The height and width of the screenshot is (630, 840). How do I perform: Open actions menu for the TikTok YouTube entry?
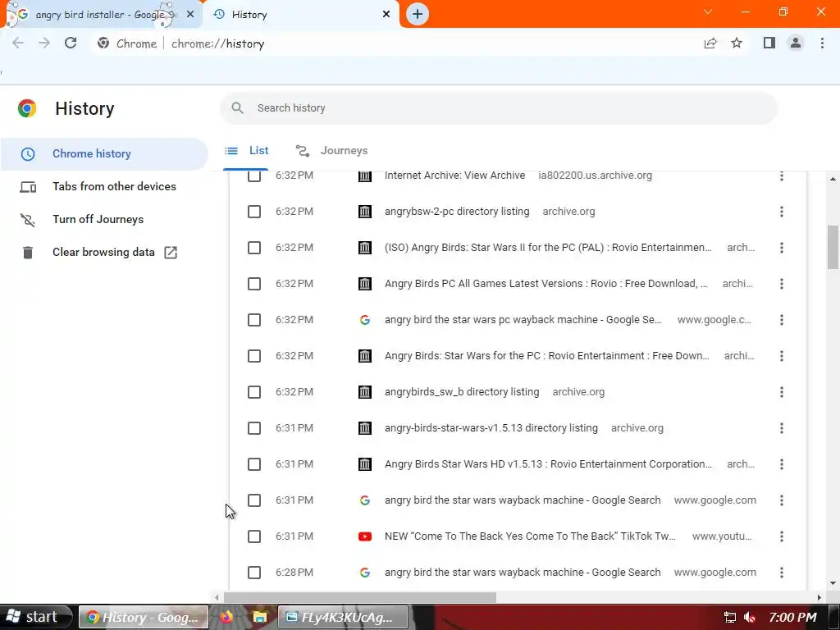(x=782, y=536)
